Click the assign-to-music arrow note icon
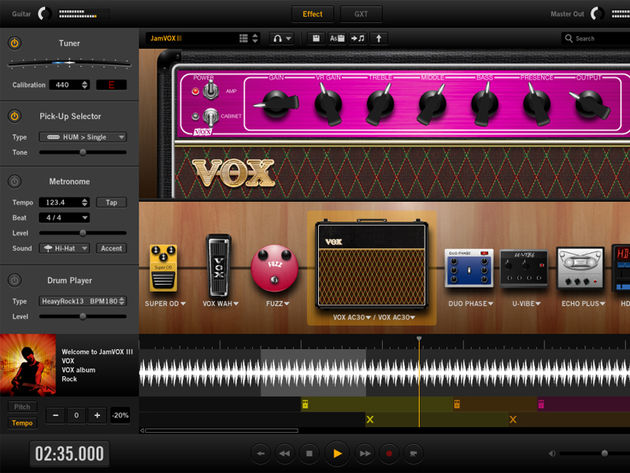Screen dimensions: 630x473 (358, 38)
